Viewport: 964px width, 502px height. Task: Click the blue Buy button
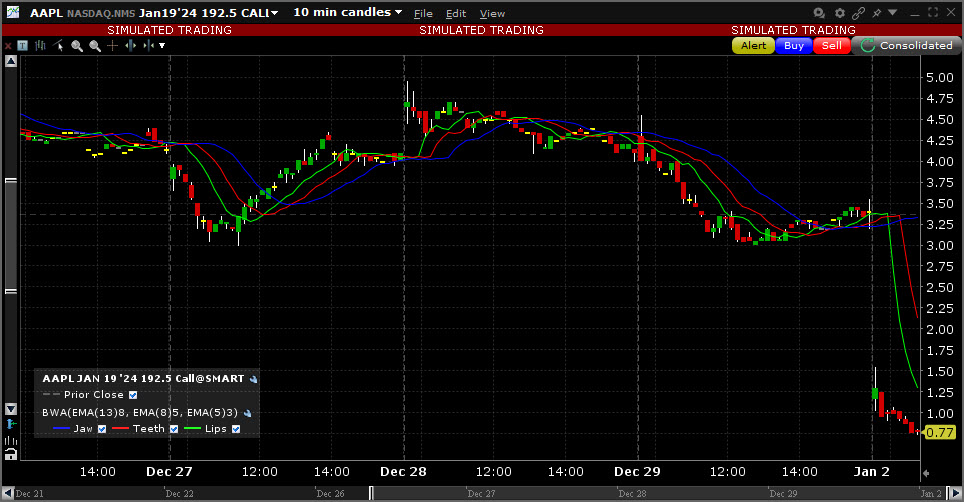tap(794, 45)
